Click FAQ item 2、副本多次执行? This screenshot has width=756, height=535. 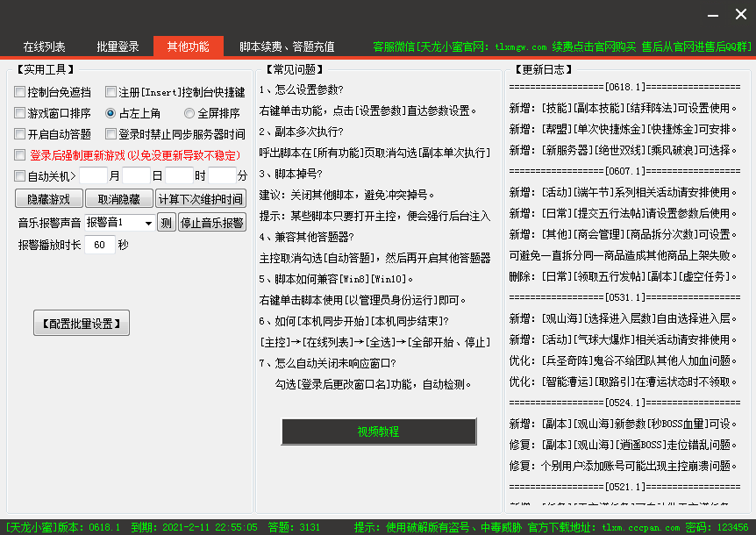302,132
